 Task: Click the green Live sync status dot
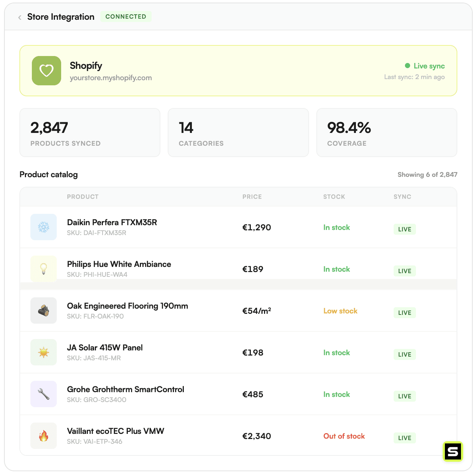408,66
